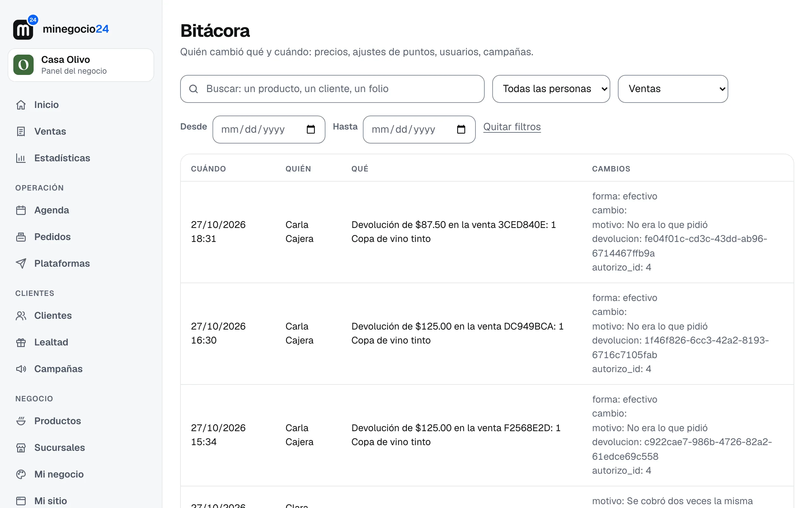Image resolution: width=812 pixels, height=508 pixels.
Task: Click the Clientes people icon
Action: tap(21, 316)
